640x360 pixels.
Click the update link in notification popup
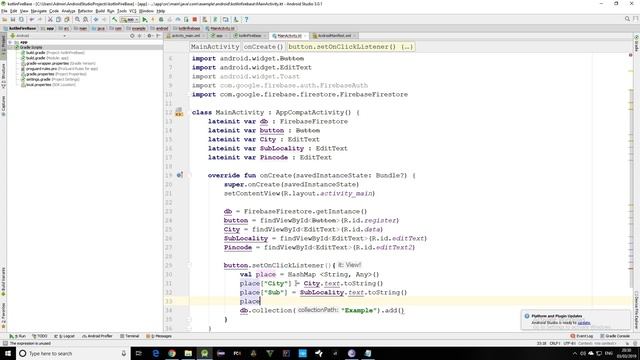point(584,323)
